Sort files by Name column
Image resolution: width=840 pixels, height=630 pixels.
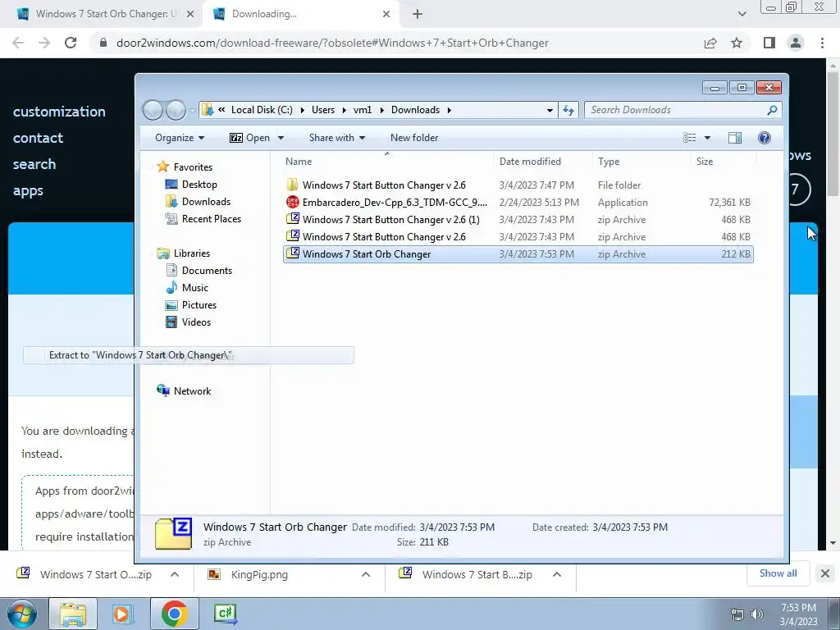(387, 162)
